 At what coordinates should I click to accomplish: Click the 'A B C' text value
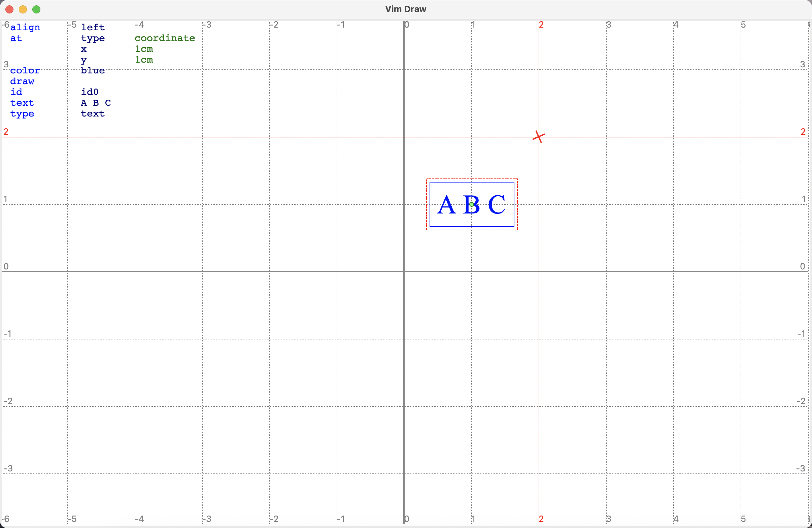(96, 103)
